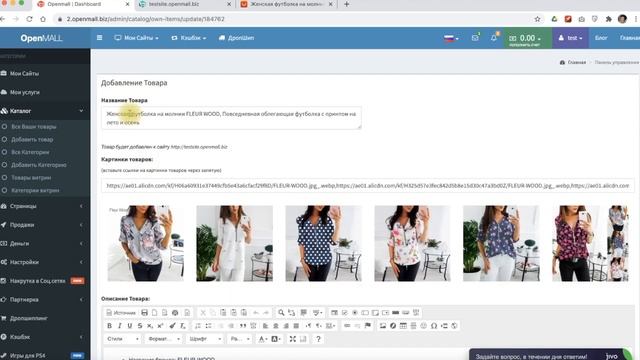This screenshot has width=640, height=360.
Task: Expand the Страницы sidebar section
Action: click(45, 206)
